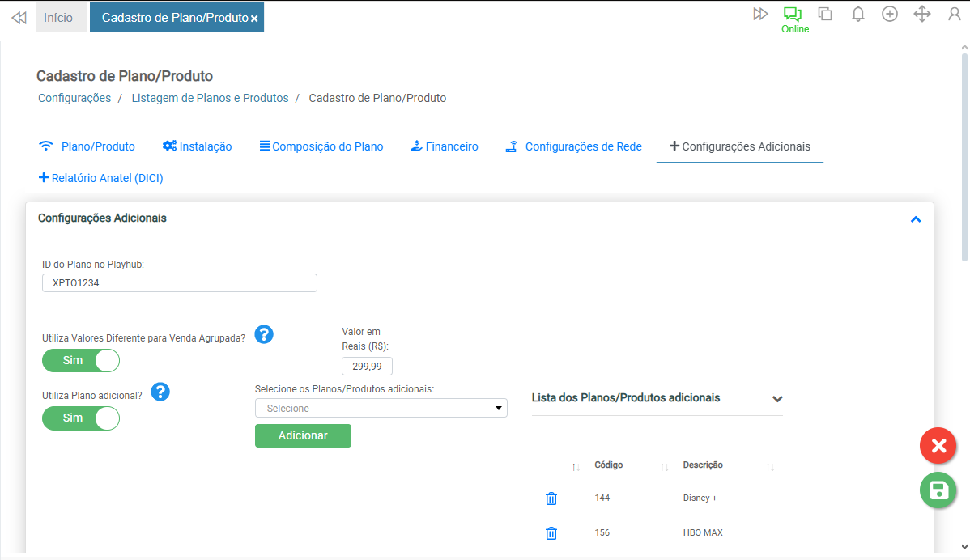
Task: Collapse the Configurações Adicionais panel
Action: [916, 219]
